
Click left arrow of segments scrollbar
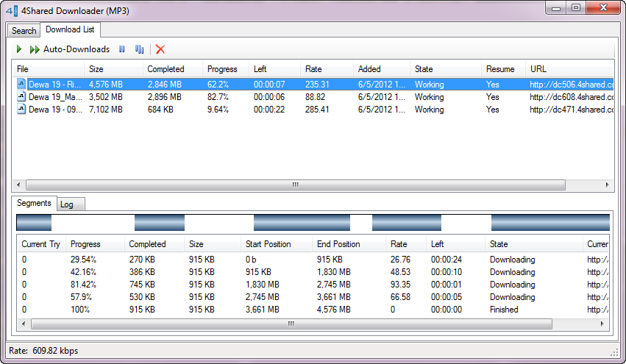pos(24,324)
